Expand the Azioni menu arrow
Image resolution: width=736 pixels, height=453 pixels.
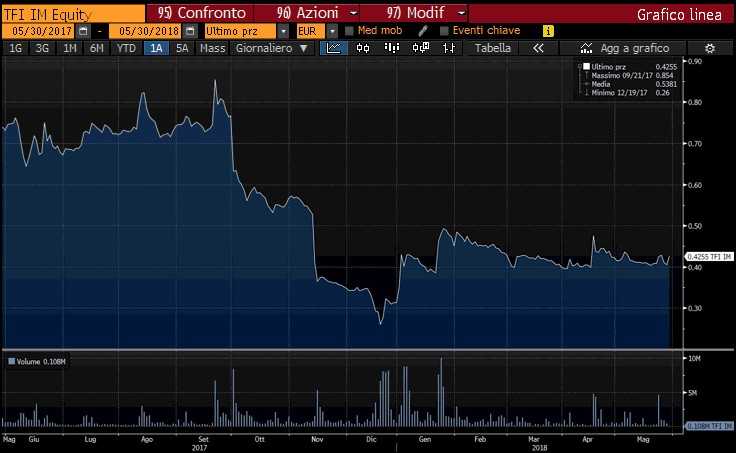[x=353, y=13]
